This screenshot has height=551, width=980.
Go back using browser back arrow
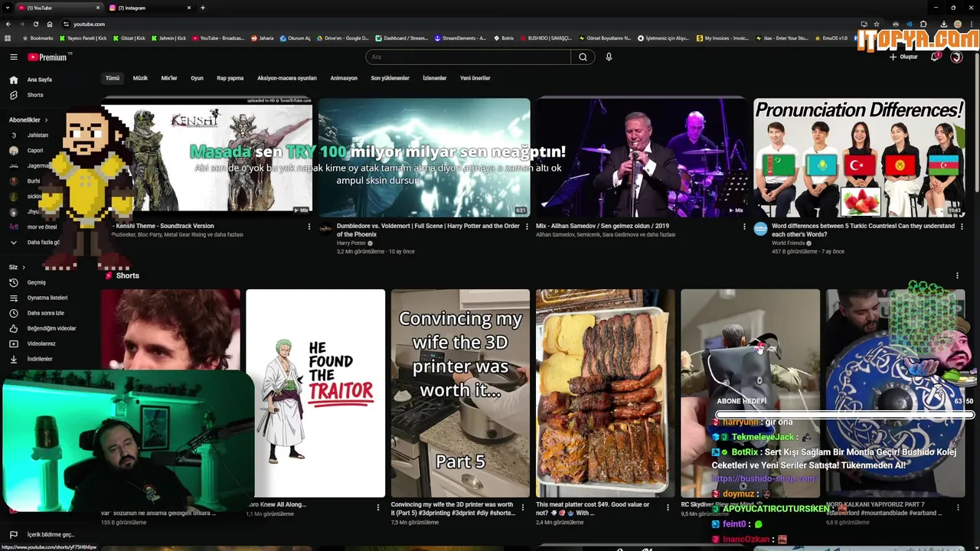8,24
